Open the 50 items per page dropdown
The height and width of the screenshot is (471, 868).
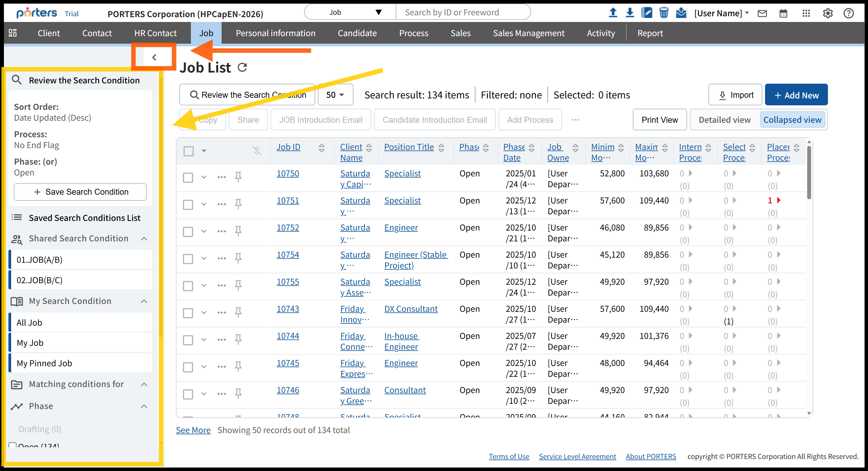click(335, 95)
